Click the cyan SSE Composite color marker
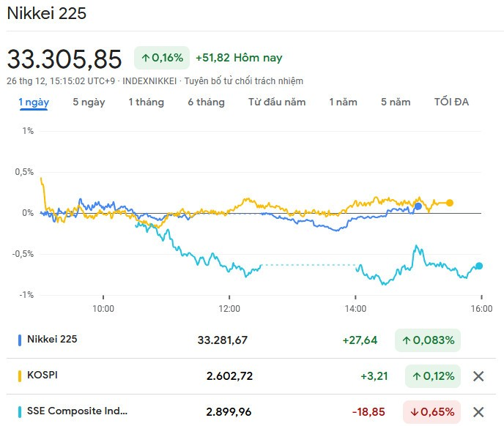The image size is (504, 426). click(x=20, y=412)
